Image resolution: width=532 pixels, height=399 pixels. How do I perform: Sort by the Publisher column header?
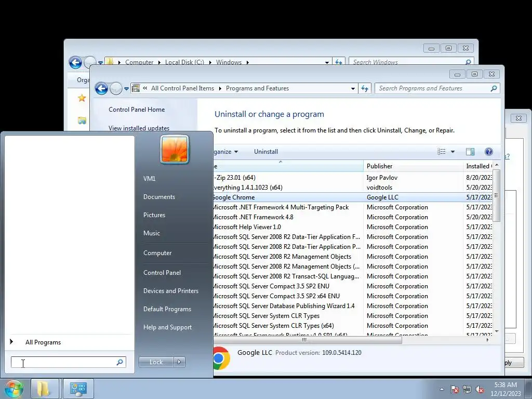(413, 166)
